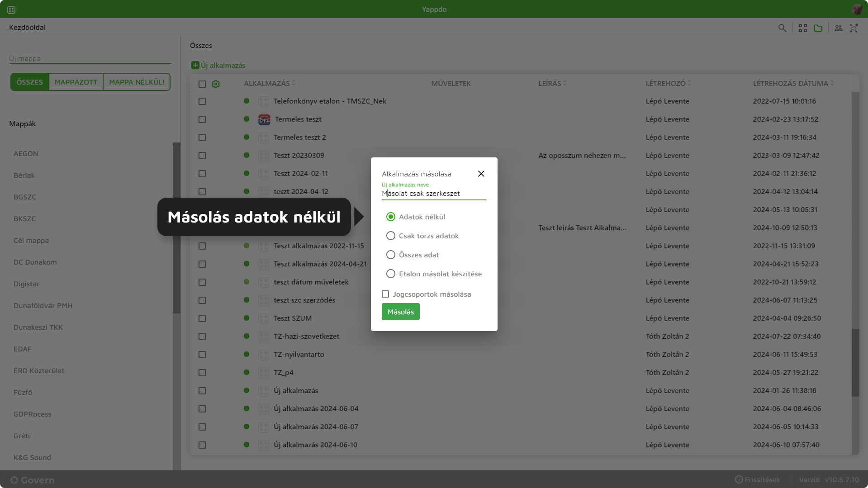
Task: Click the app menu icon top-left
Action: 11,9
